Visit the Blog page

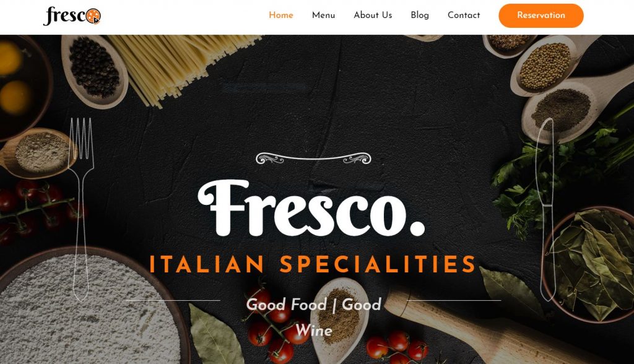(x=420, y=15)
